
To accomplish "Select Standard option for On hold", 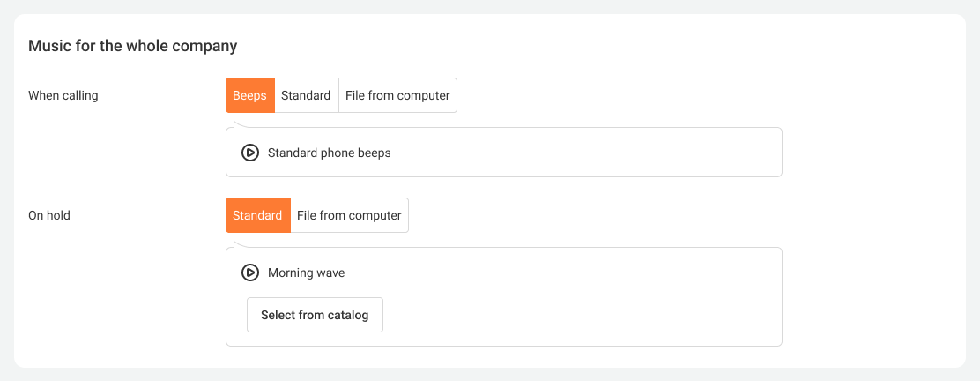I will [257, 215].
